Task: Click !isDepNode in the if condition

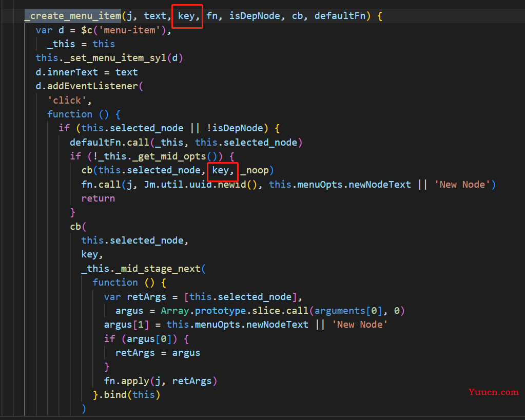Action: (x=235, y=128)
